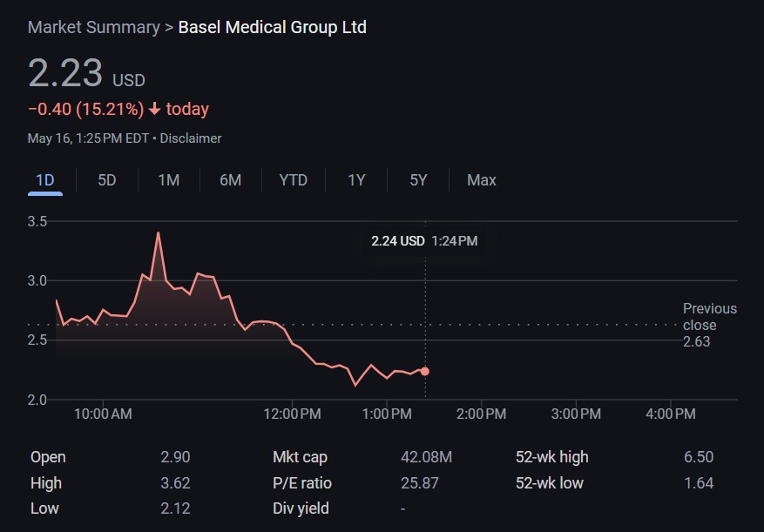
Task: Click the chart peak near 3.5
Action: point(158,233)
